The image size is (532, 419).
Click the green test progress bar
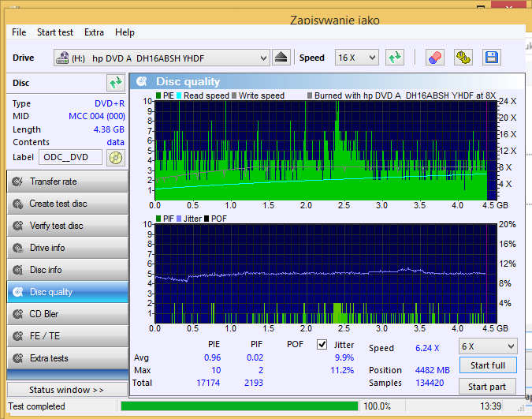[239, 406]
